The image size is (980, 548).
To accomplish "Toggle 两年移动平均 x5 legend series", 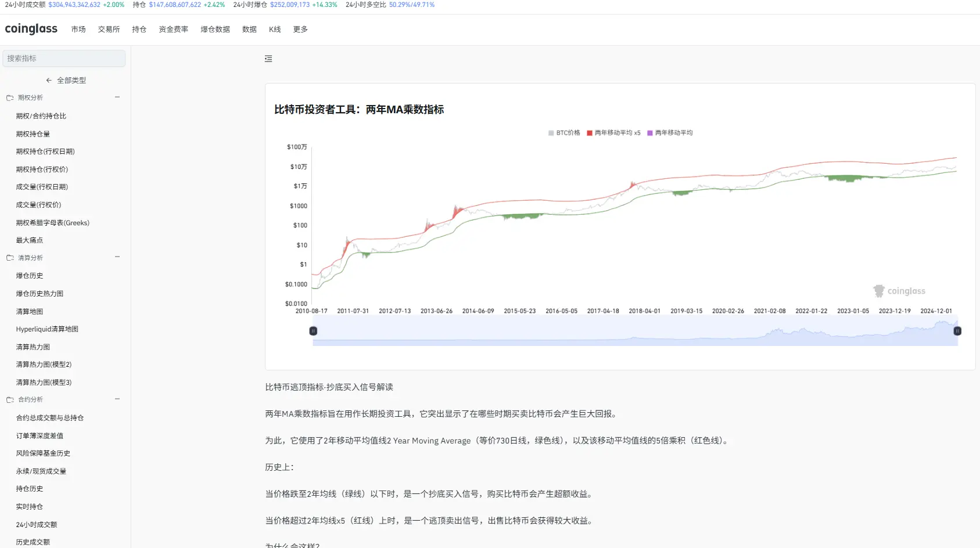I will (x=613, y=133).
